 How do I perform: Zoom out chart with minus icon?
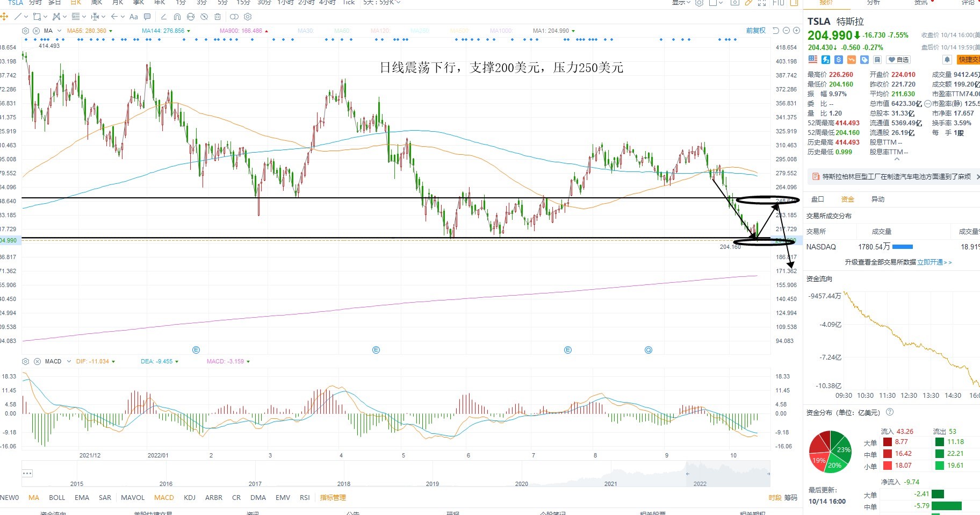click(x=786, y=31)
